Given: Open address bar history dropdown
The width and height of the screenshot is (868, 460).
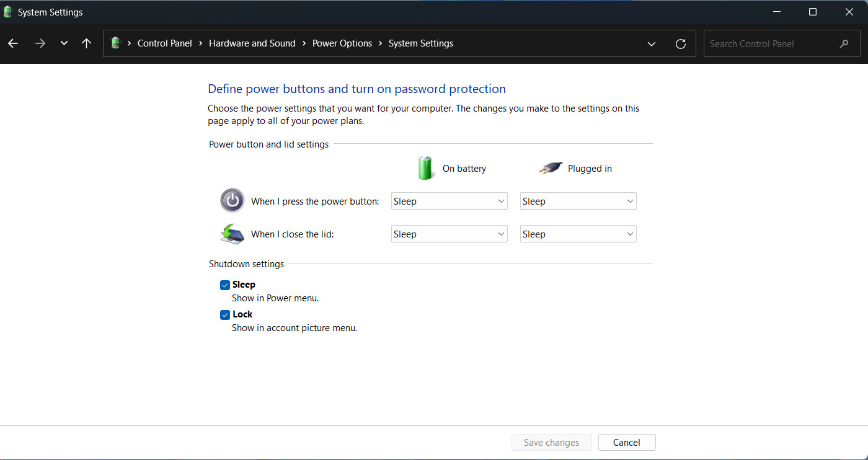Looking at the screenshot, I should click(x=652, y=43).
